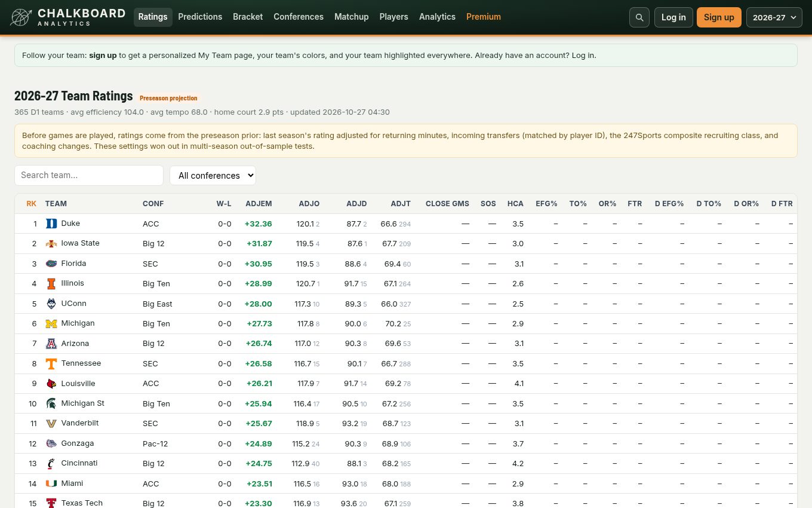The height and width of the screenshot is (508, 812).
Task: Click the Gonzaga Bulldogs logo
Action: (51, 444)
